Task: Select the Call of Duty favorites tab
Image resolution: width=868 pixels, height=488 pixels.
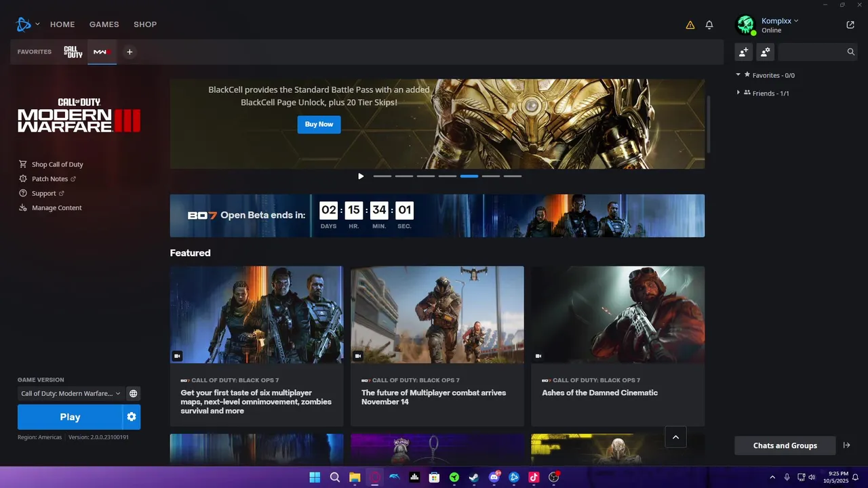Action: [x=73, y=52]
